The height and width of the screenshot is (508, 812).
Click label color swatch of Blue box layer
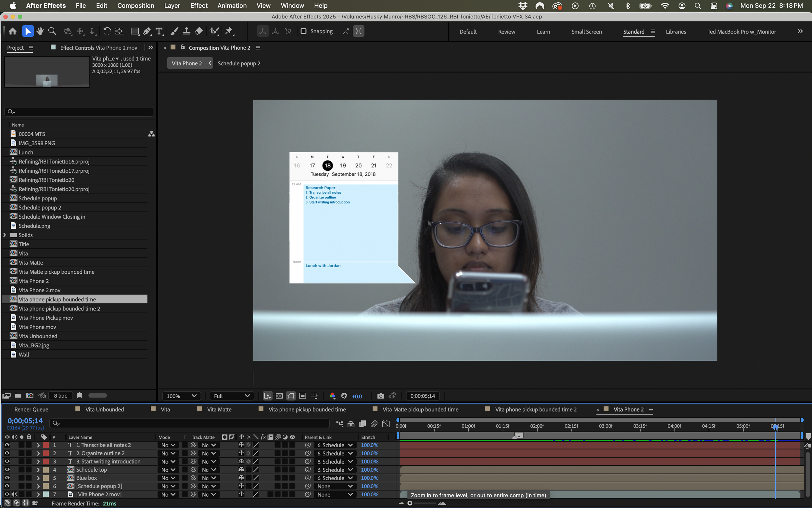(46, 478)
